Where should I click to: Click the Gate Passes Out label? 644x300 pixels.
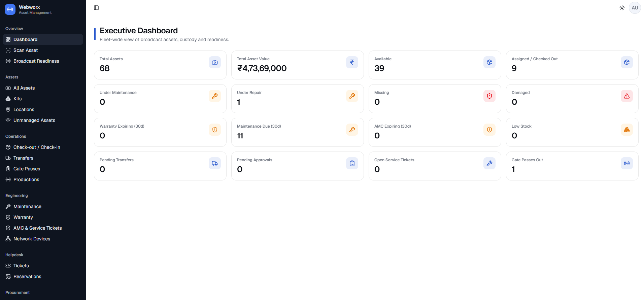[527, 160]
